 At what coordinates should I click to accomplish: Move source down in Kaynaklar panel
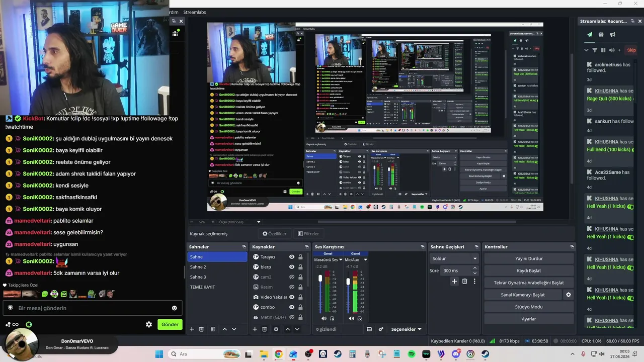[x=297, y=329]
